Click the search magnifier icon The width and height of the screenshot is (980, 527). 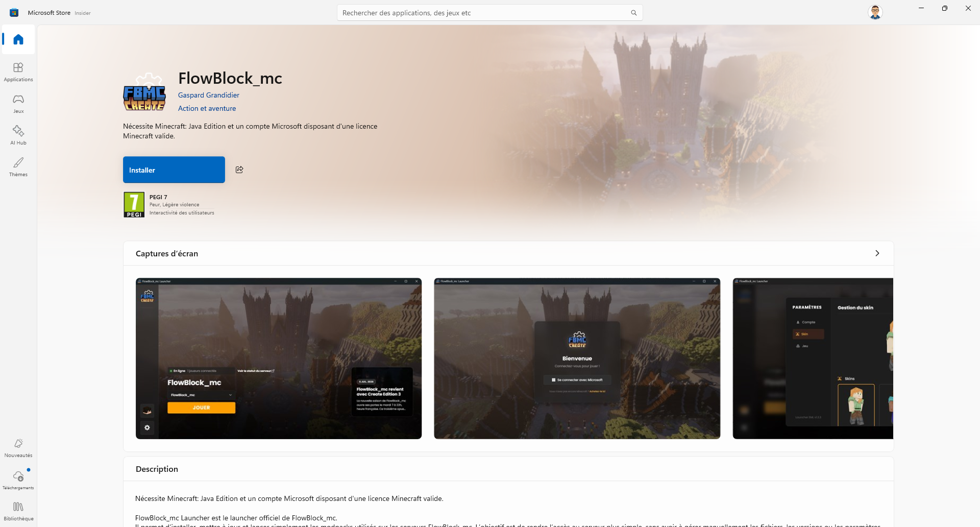tap(633, 13)
